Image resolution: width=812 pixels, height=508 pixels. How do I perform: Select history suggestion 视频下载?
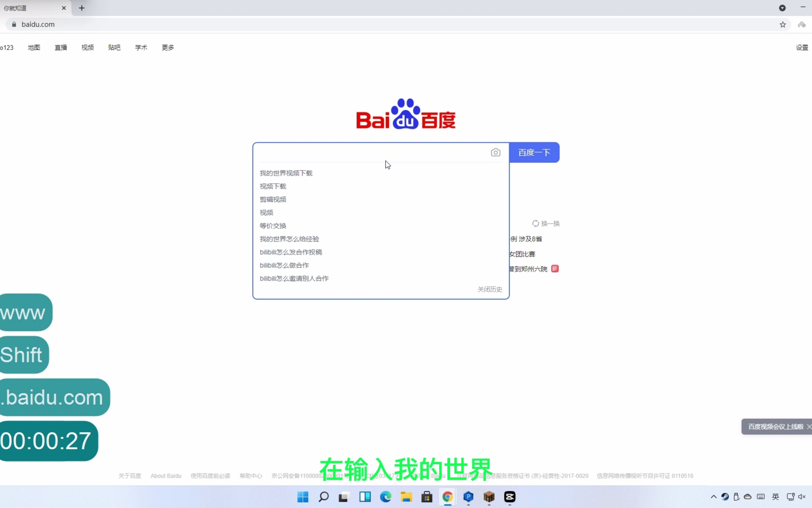pyautogui.click(x=273, y=186)
